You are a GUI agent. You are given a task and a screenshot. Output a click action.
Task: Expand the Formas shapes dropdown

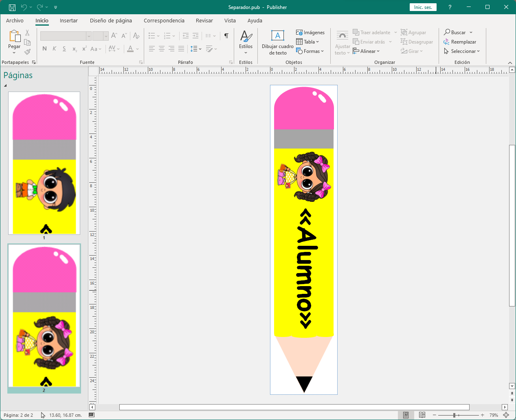click(312, 51)
